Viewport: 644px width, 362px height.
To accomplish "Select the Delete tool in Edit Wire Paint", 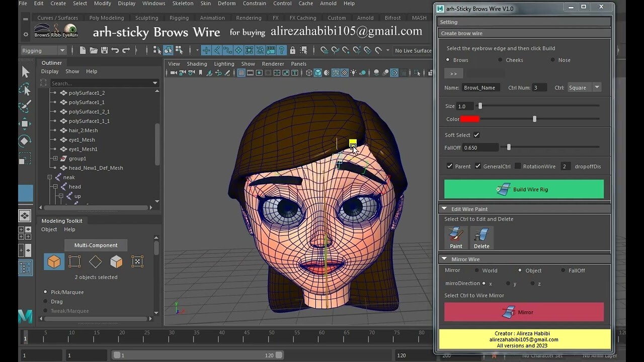I will point(481,237).
